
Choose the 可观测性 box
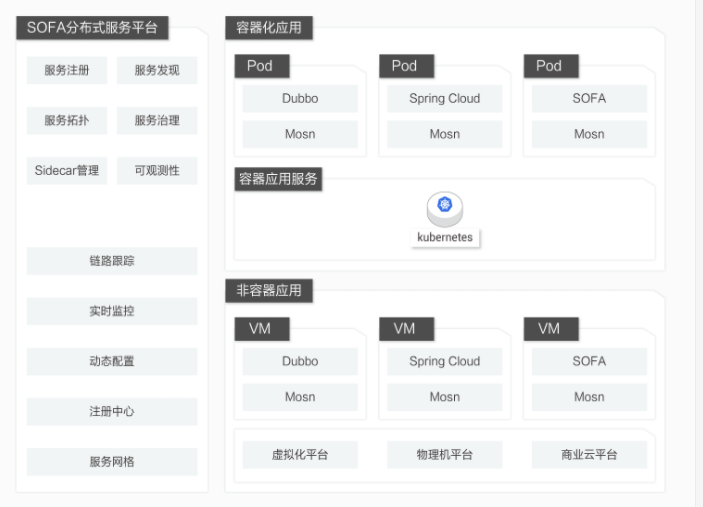coord(157,170)
